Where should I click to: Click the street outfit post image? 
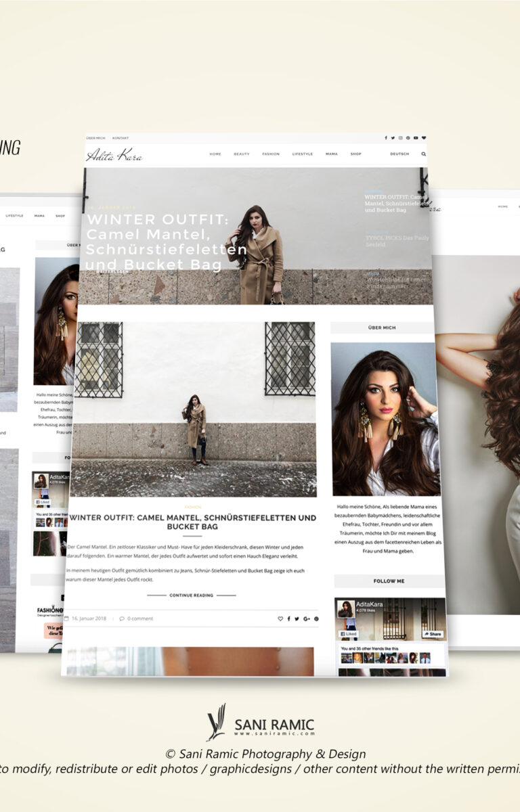coord(194,409)
